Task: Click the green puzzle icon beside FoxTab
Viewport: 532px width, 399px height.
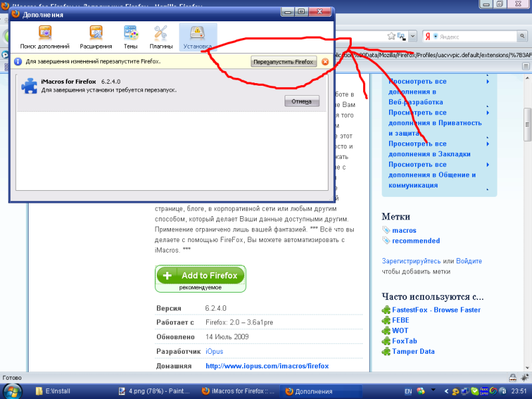Action: point(386,341)
